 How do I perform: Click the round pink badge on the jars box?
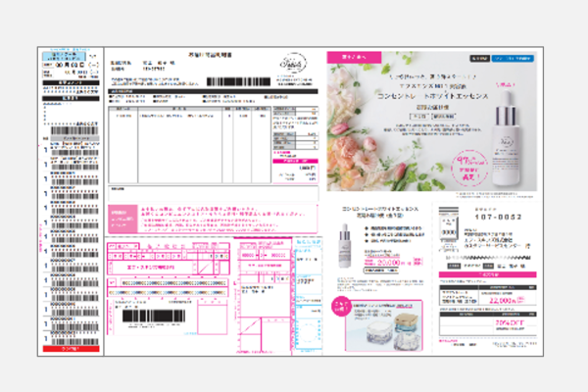341,306
